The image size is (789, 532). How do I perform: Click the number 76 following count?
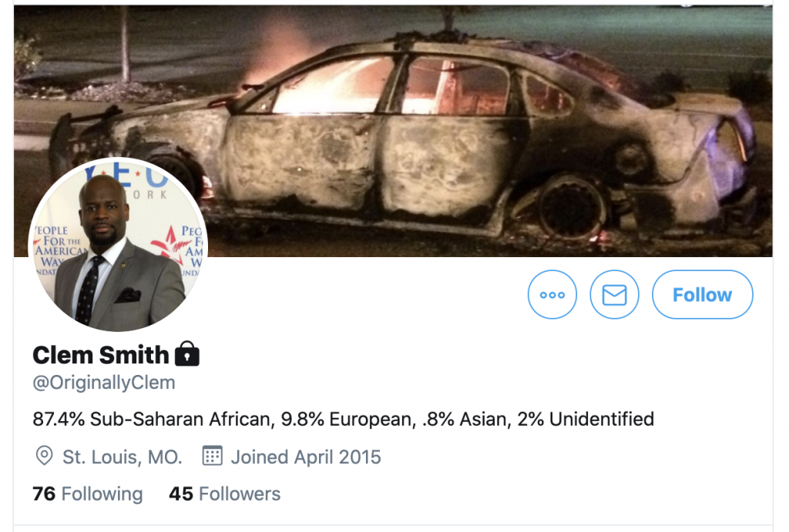point(44,494)
